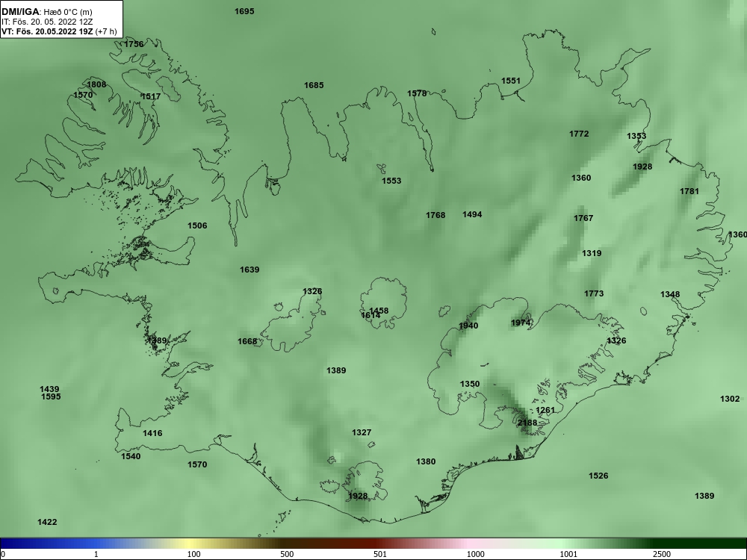Click the dark brown band near 500 on the scale
The height and width of the screenshot is (560, 747).
[x=286, y=544]
